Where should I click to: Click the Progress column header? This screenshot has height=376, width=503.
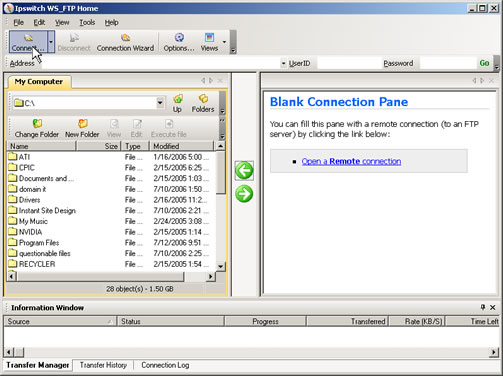coord(265,321)
